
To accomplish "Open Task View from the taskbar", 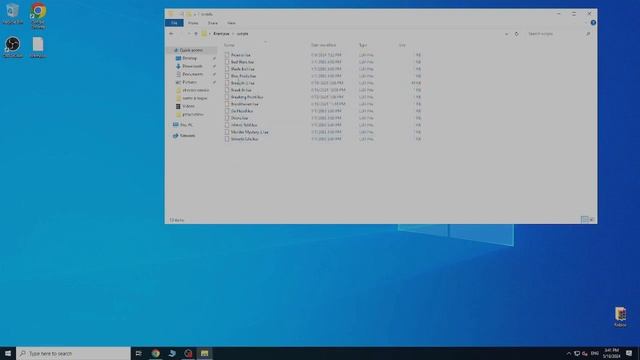I will coord(139,353).
